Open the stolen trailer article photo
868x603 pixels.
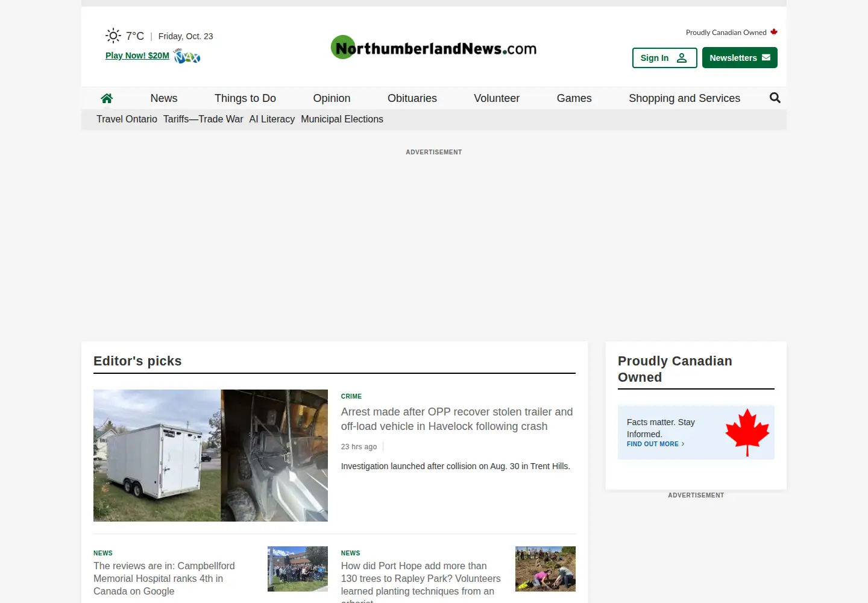(x=210, y=455)
